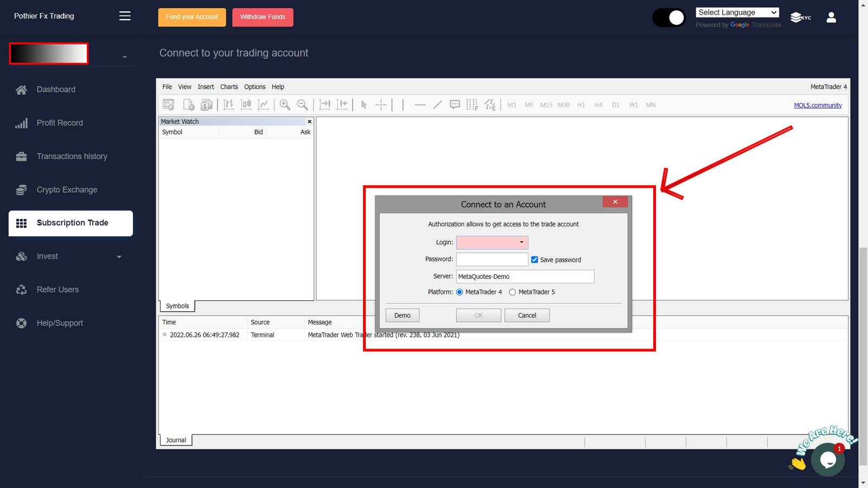Click the zoom in magnifier icon
Screen dimensions: 868x488
coord(285,105)
